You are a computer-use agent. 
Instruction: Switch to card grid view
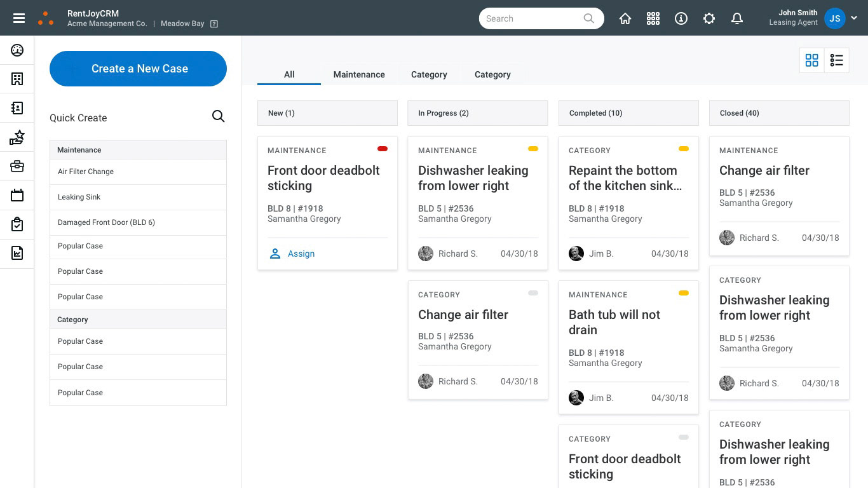(811, 60)
